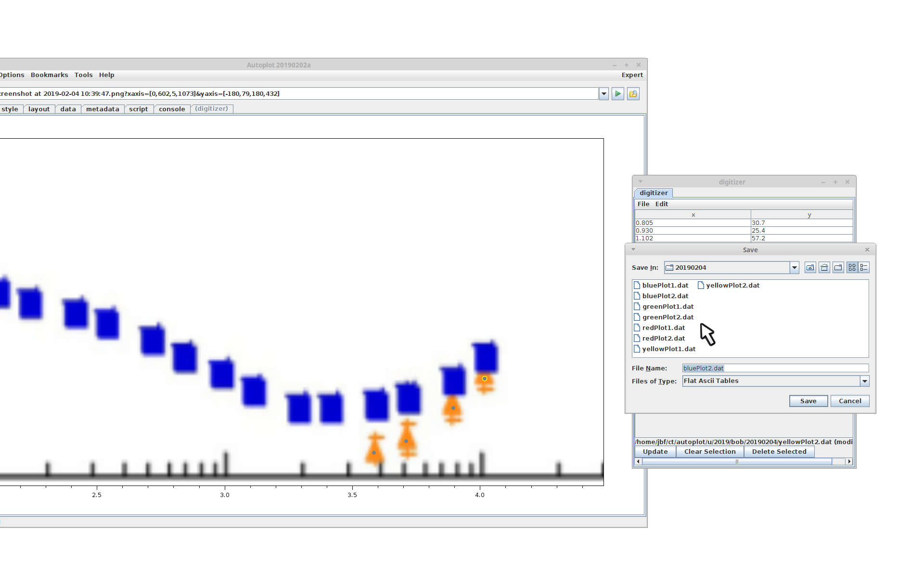The width and height of the screenshot is (924, 578).
Task: Switch Save dialog to details view icon
Action: [x=864, y=268]
